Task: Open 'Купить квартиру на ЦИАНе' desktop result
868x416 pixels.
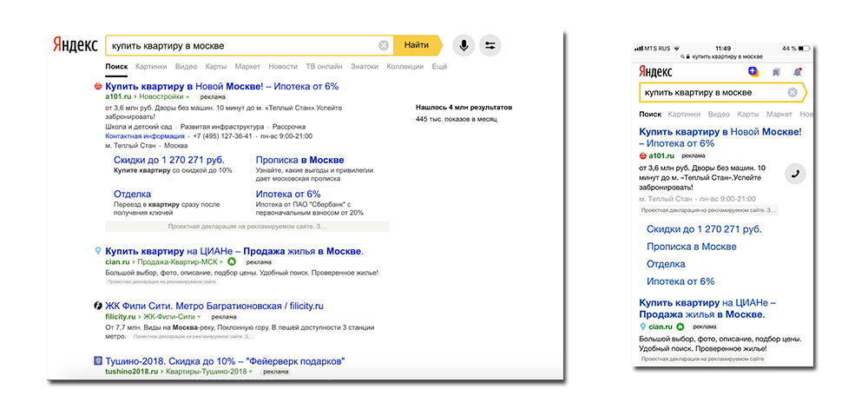Action: 234,251
